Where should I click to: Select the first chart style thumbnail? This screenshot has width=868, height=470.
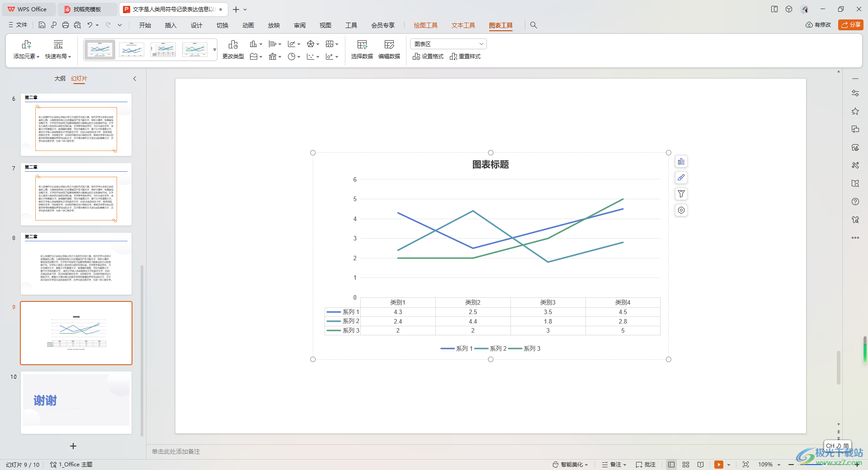[100, 50]
